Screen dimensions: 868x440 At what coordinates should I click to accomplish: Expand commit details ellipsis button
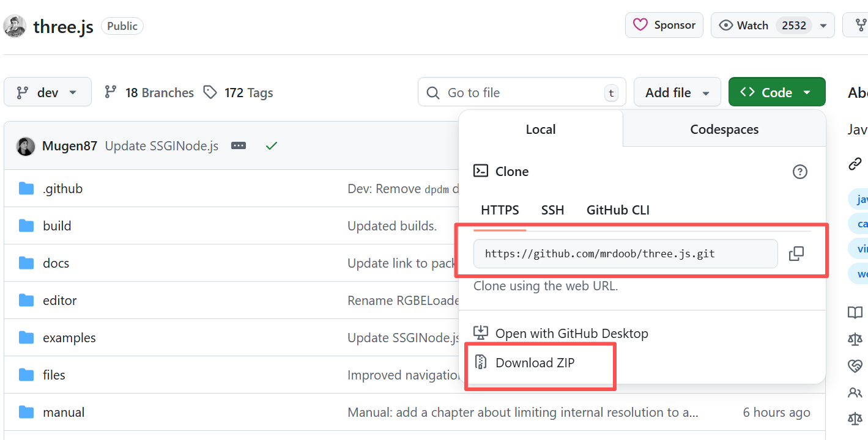pos(239,146)
